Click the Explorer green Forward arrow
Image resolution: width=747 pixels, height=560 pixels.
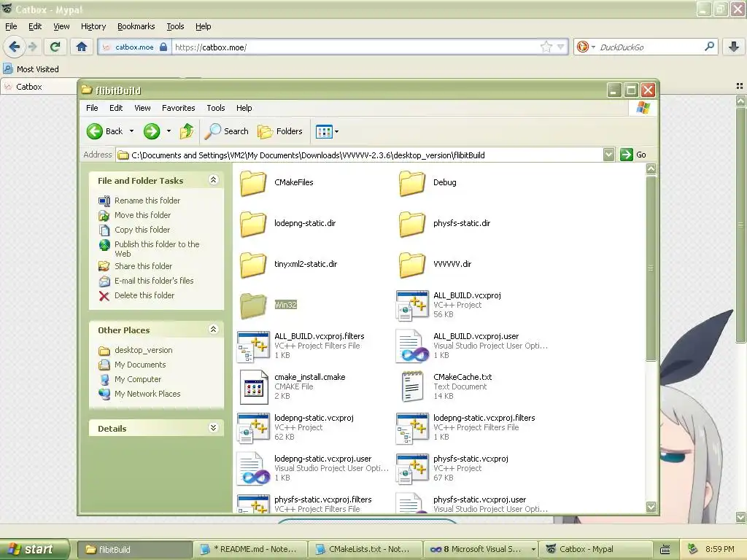pyautogui.click(x=152, y=131)
